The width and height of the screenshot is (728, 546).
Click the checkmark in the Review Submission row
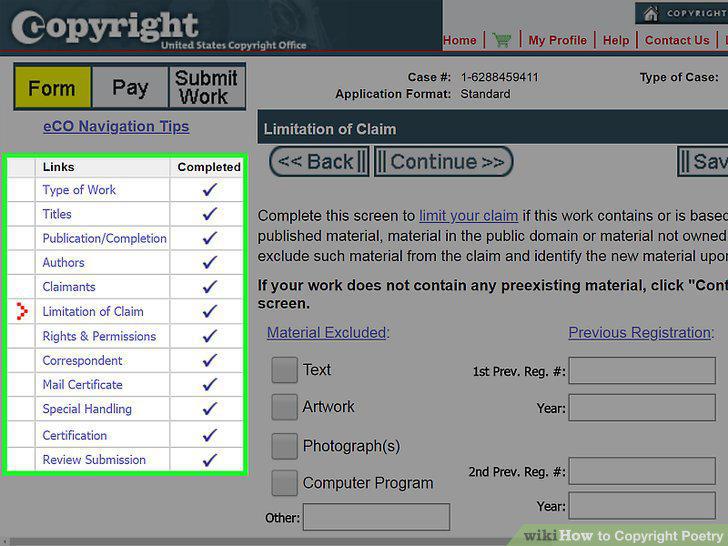209,460
